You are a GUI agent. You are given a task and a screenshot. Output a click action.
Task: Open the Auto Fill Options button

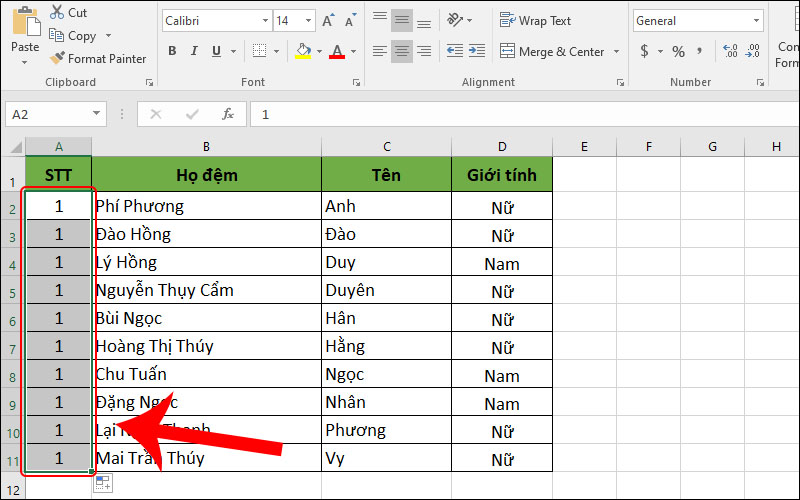point(104,483)
